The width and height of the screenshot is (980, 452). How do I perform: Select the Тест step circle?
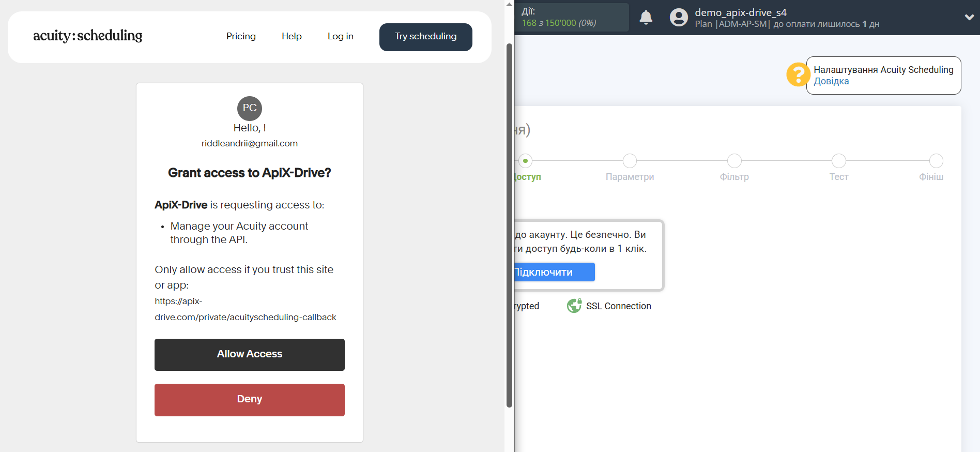click(838, 161)
